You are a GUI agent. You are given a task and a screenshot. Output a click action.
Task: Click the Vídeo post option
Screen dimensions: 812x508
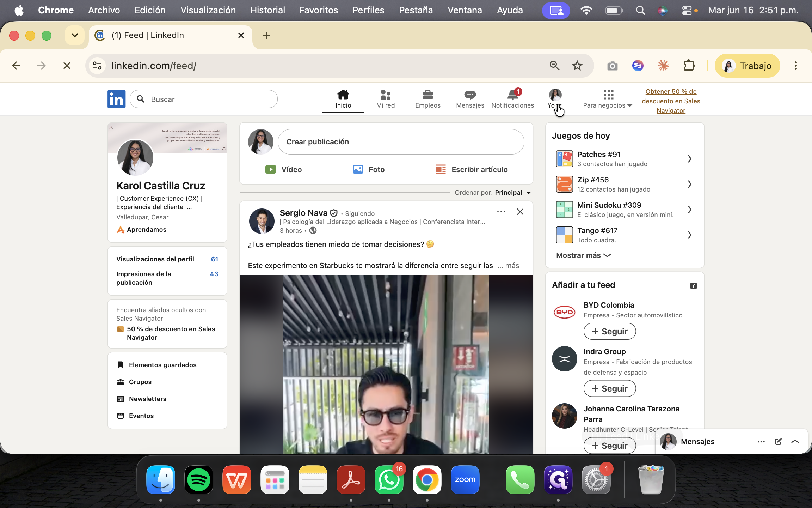(x=284, y=169)
